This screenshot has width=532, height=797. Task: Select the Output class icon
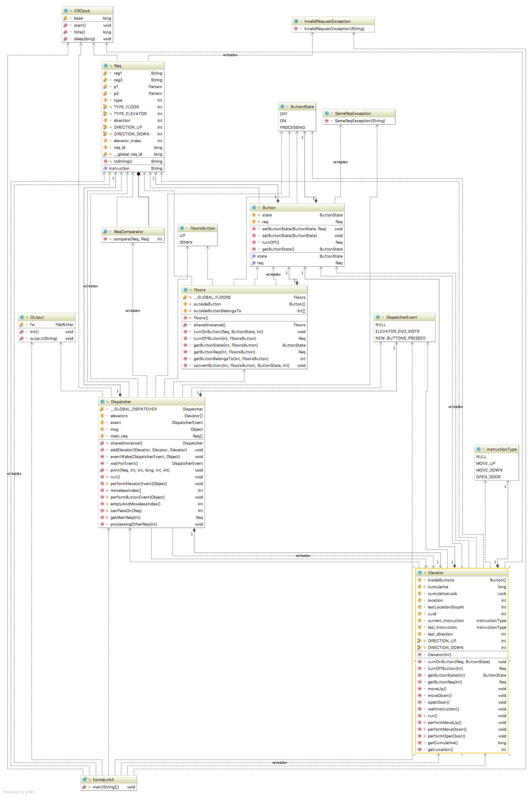22,317
